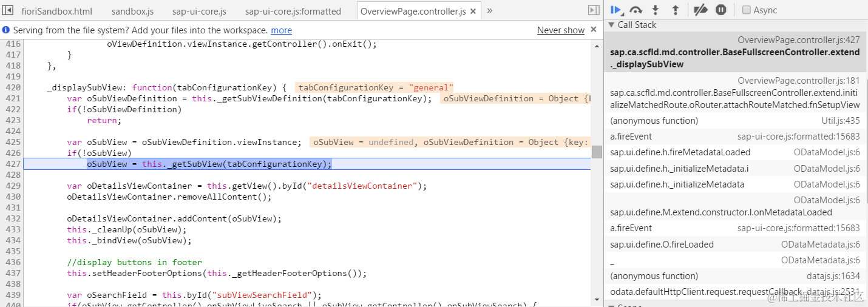Image resolution: width=868 pixels, height=307 pixels.
Task: Click the 'oSubView = undefined' inline value
Action: click(364, 142)
